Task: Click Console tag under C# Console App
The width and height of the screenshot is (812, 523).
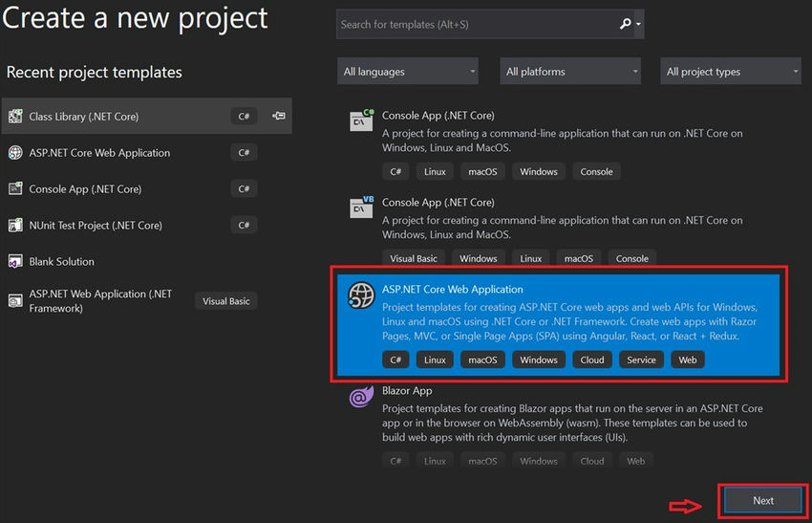Action: click(596, 171)
